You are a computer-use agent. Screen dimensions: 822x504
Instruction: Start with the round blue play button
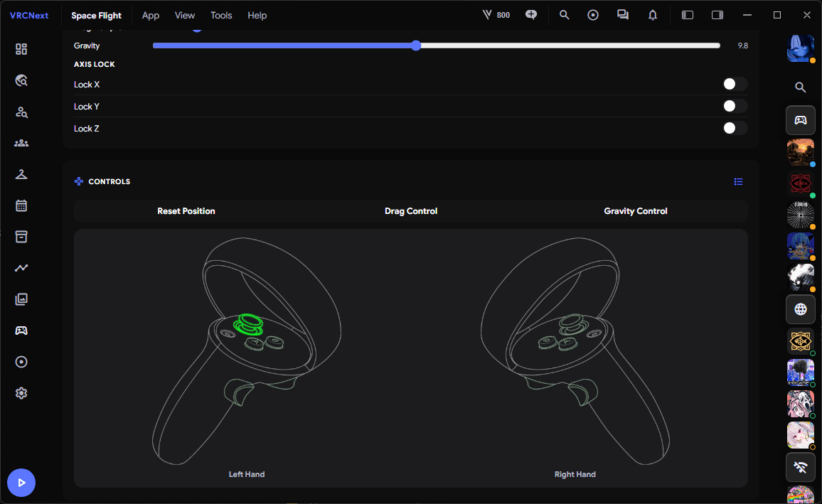[21, 483]
